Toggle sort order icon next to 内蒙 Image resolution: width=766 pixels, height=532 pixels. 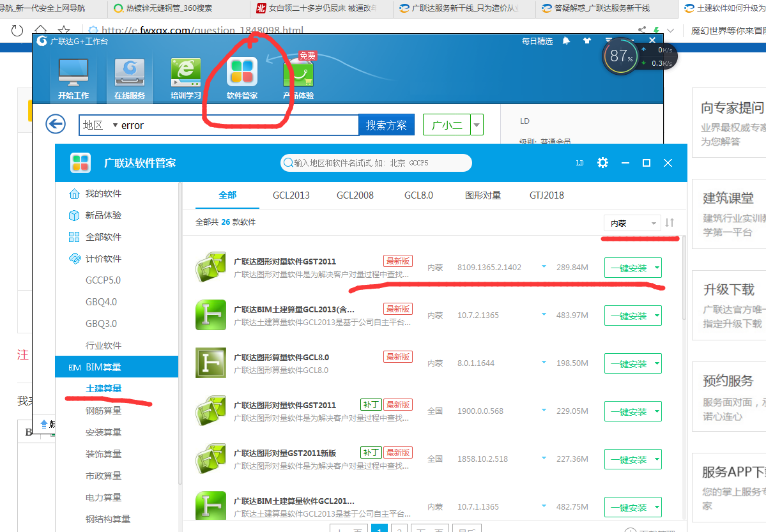[x=670, y=223]
